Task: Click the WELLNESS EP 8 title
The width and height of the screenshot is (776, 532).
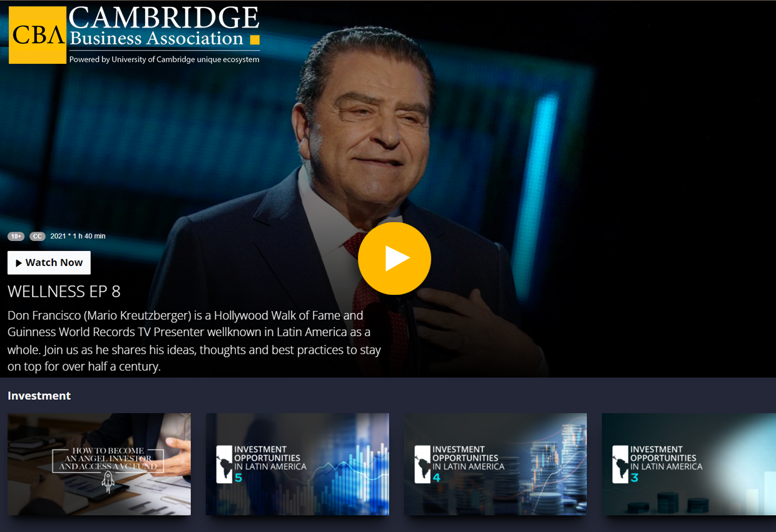Action: (64, 292)
